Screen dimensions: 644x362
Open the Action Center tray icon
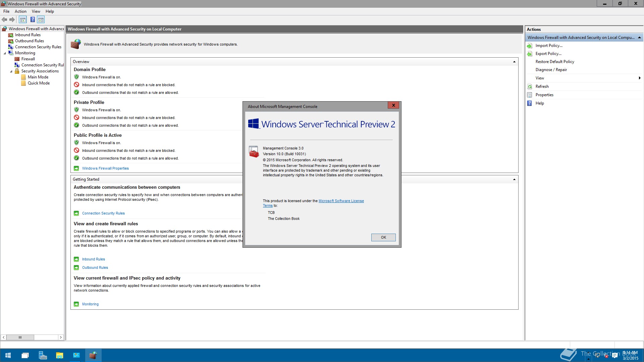tap(615, 356)
